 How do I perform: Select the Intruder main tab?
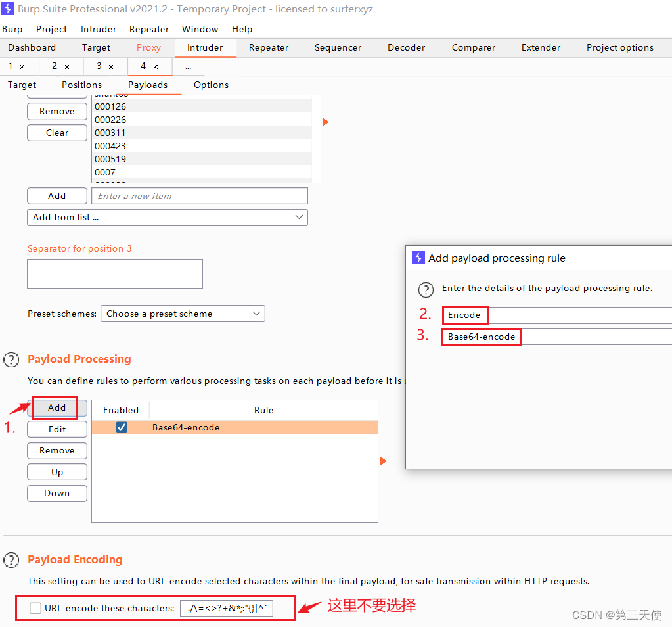(206, 47)
